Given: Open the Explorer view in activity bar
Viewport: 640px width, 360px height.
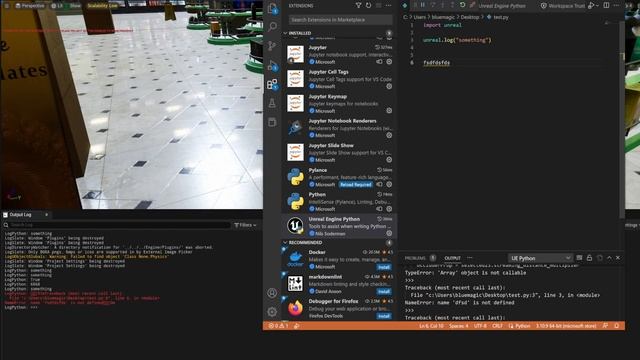Looking at the screenshot, I should tap(272, 8).
